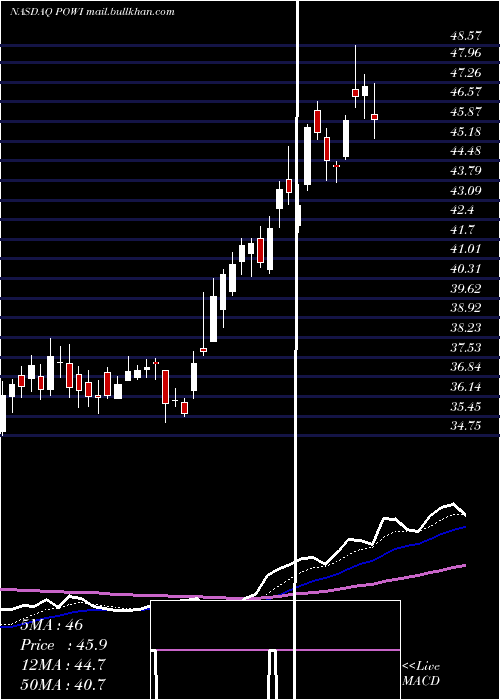Click the 38.23 price label
This screenshot has height=700, width=500.
[466, 328]
